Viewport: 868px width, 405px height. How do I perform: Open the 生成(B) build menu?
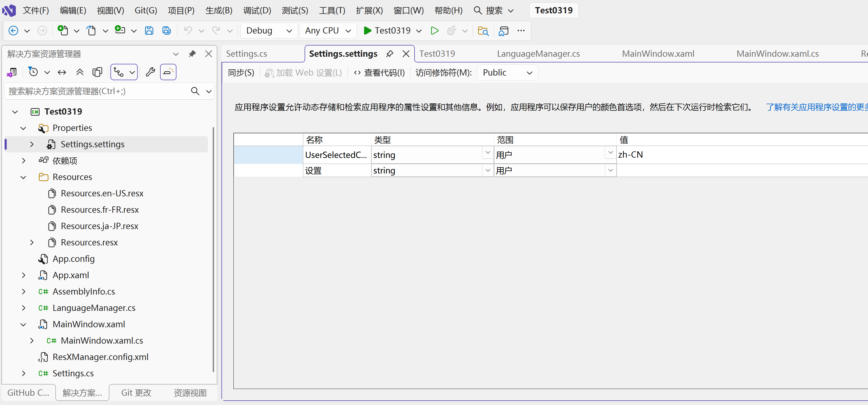coord(219,10)
